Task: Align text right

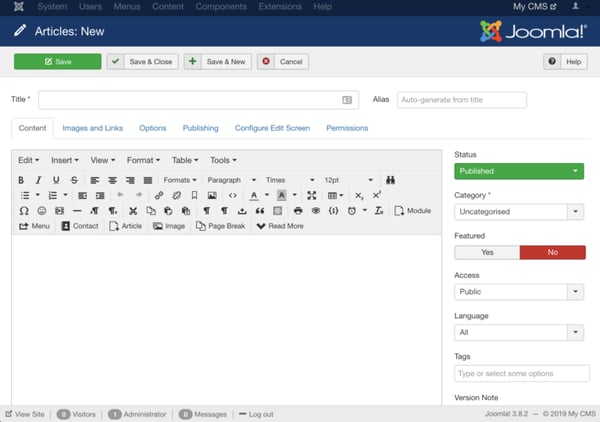Action: 130,180
